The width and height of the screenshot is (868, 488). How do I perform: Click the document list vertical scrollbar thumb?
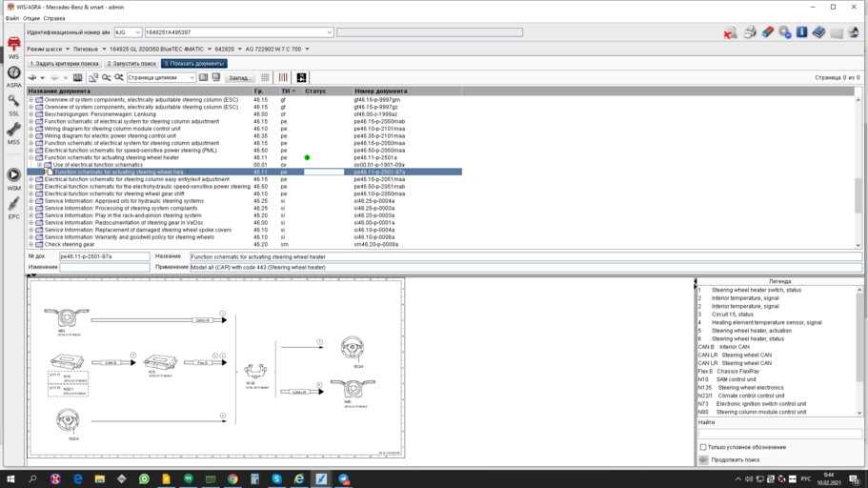(x=858, y=195)
